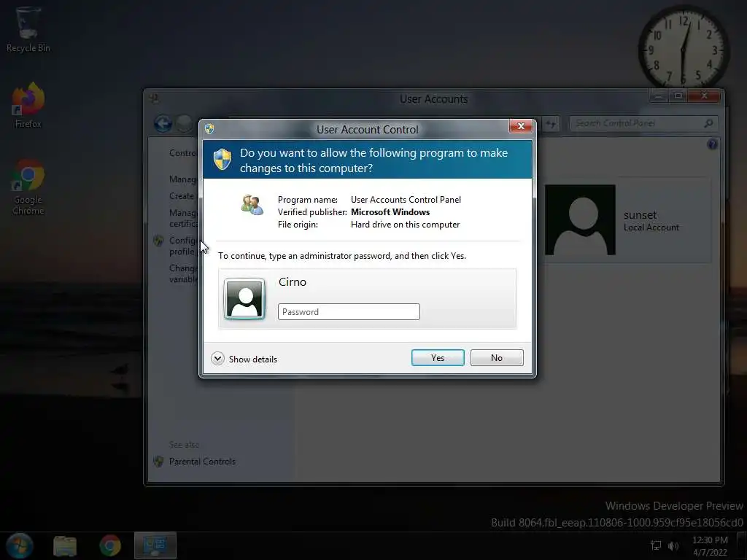Click the Forward arrow in User Accounts window
This screenshot has height=560, width=747.
(184, 124)
